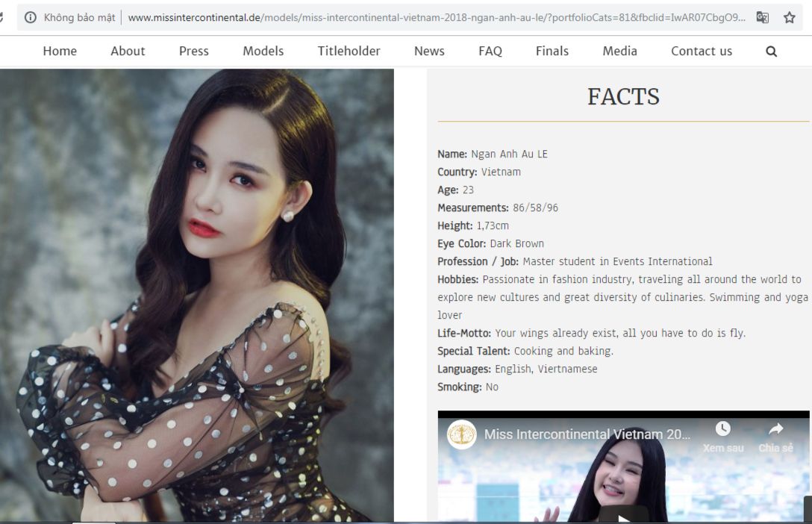812x524 pixels.
Task: Click the site info icon beside 'Không bảo mật'
Action: (31, 17)
